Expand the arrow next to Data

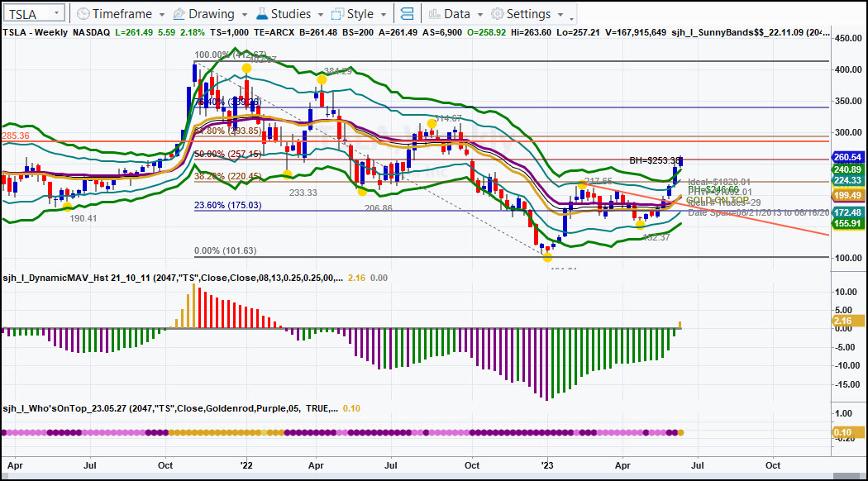click(x=480, y=15)
